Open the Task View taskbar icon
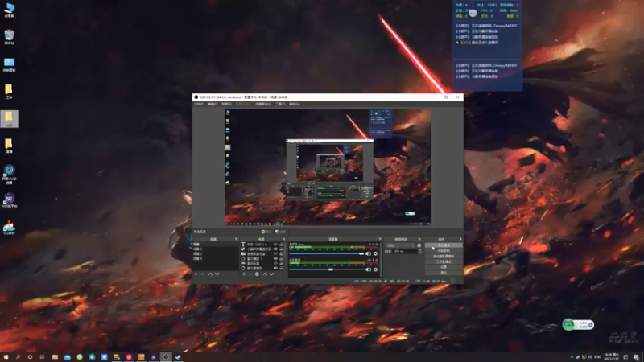 coord(42,357)
